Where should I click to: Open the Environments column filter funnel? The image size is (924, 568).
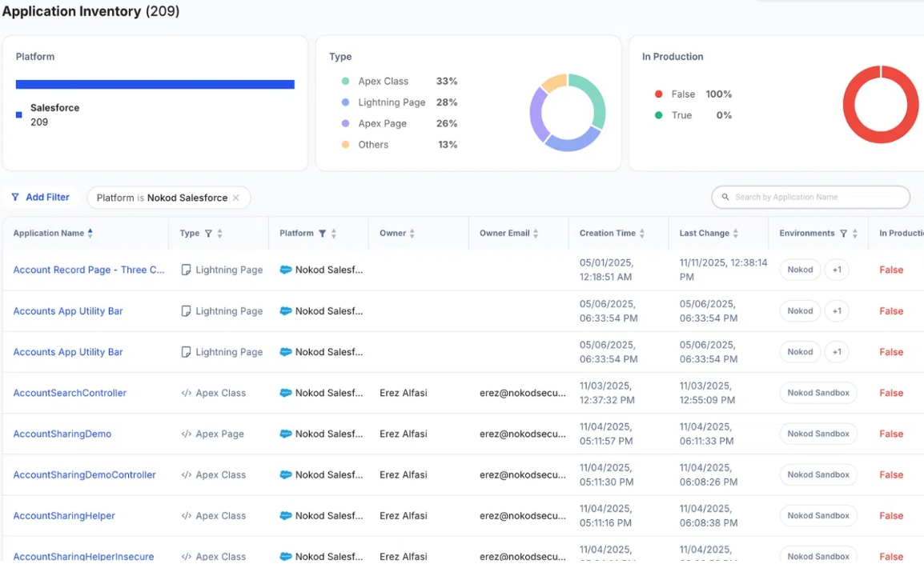[843, 234]
